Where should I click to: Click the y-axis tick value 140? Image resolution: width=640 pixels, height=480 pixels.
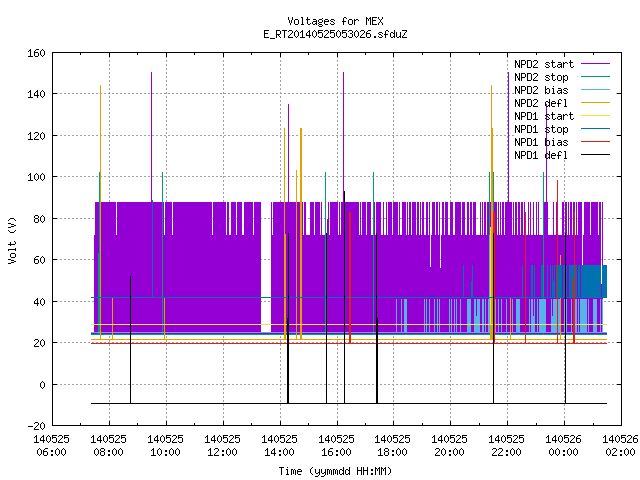pos(36,94)
